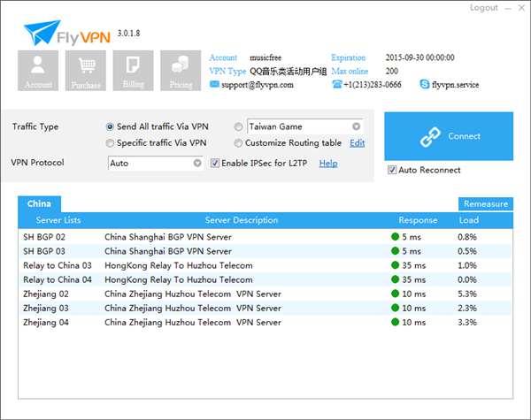Click the flyvpn.service Skype name
The height and width of the screenshot is (420, 531).
456,85
